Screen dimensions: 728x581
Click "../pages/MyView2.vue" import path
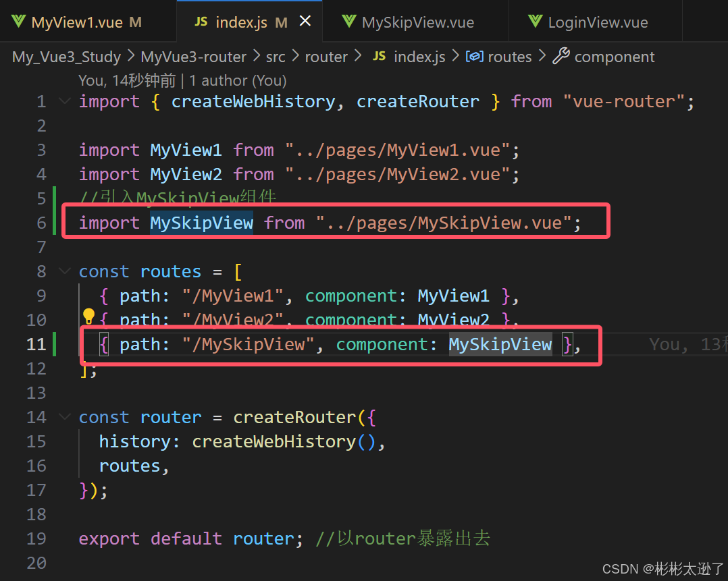[397, 174]
